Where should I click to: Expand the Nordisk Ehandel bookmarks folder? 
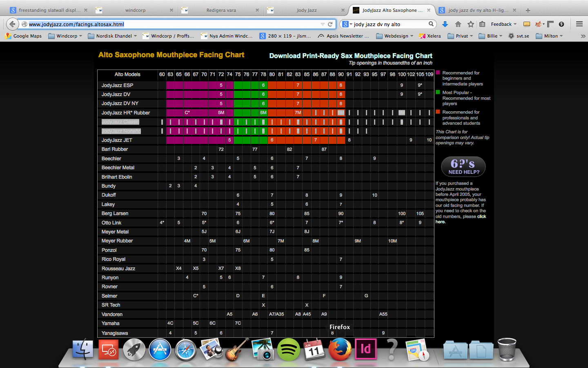tap(112, 36)
